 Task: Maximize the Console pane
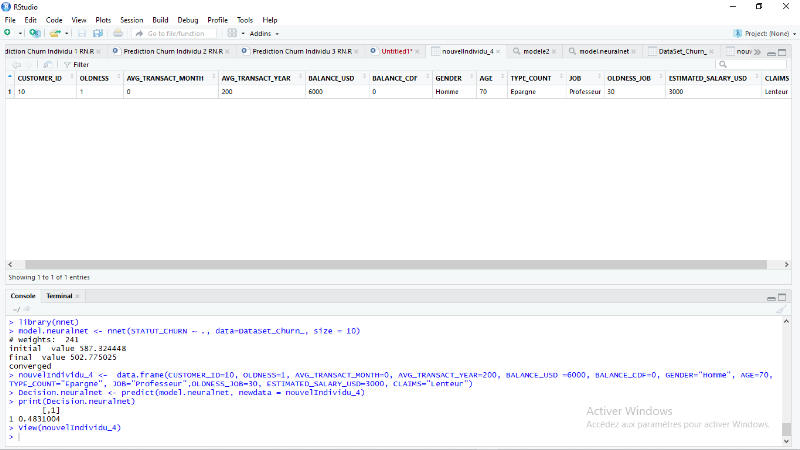783,297
